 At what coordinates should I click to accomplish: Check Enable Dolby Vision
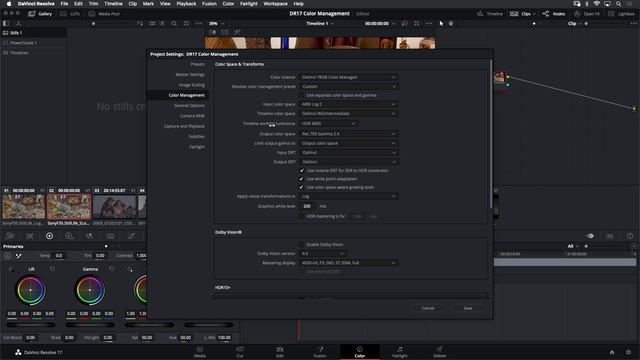[302, 244]
